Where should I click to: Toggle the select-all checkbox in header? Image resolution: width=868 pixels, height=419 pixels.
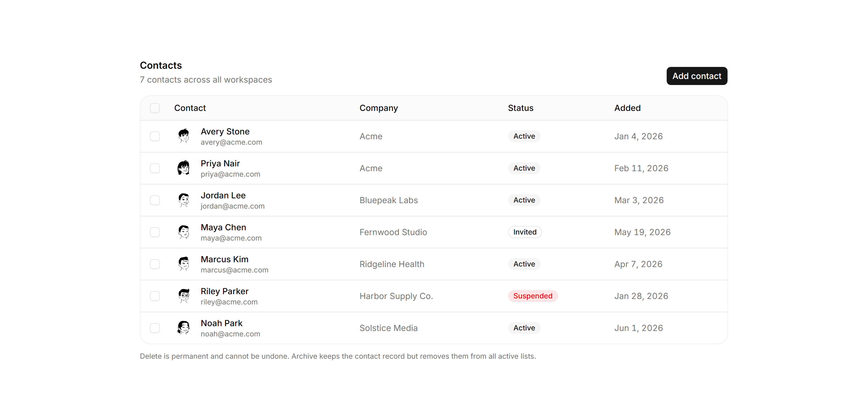[x=155, y=108]
